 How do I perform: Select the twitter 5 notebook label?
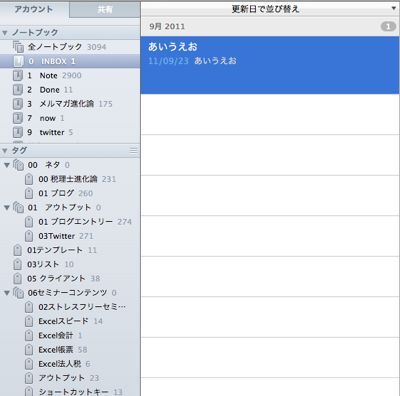[50, 132]
